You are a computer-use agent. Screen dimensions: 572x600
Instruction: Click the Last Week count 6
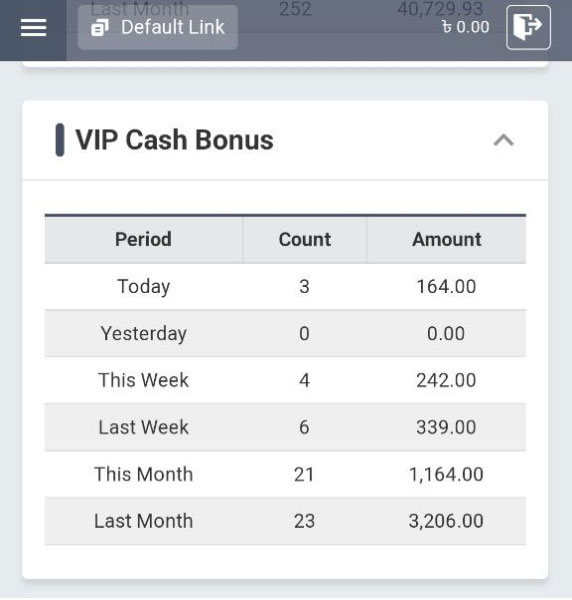[304, 427]
